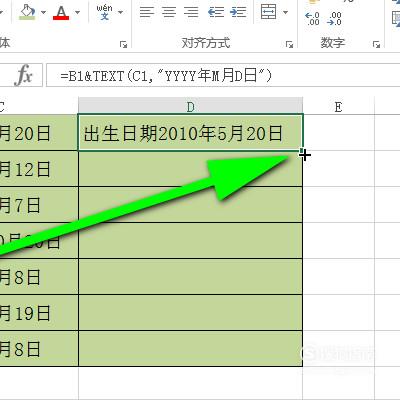
Task: Select the cell showing 月12日
Action: pos(39,169)
